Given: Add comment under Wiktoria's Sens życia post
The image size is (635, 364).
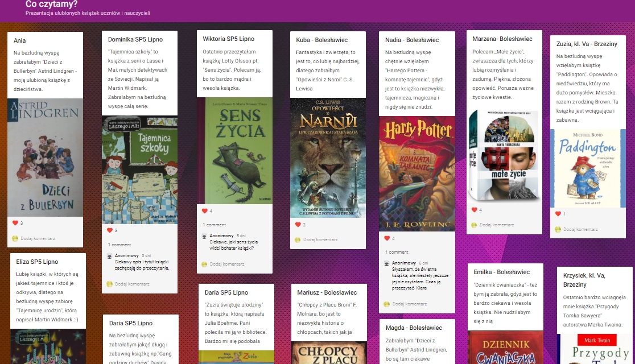Looking at the screenshot, I should coord(227,264).
